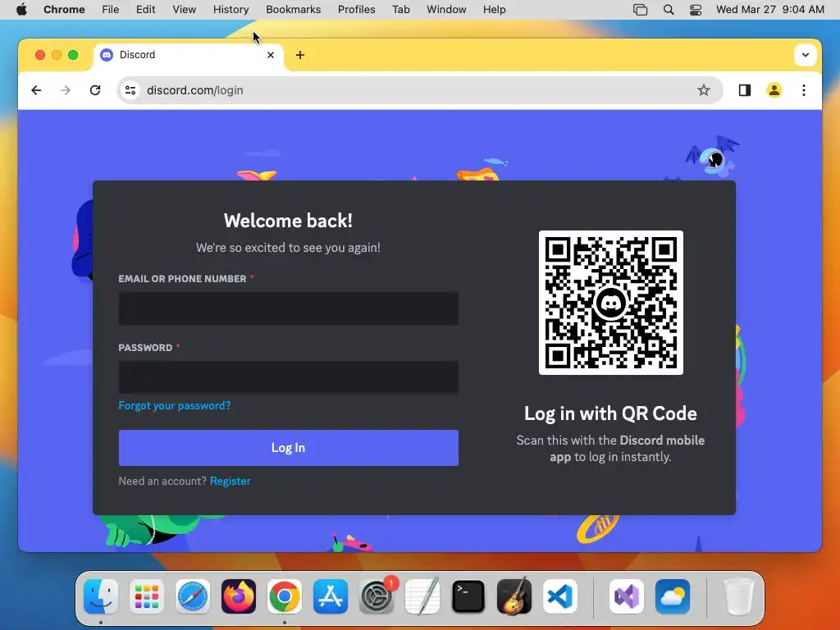Open System Settings from the Dock
Image resolution: width=840 pixels, height=630 pixels.
pos(377,596)
